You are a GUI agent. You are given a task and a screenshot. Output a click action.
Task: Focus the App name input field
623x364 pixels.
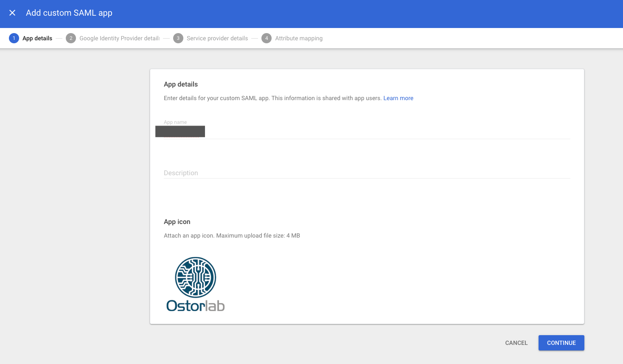pos(367,132)
